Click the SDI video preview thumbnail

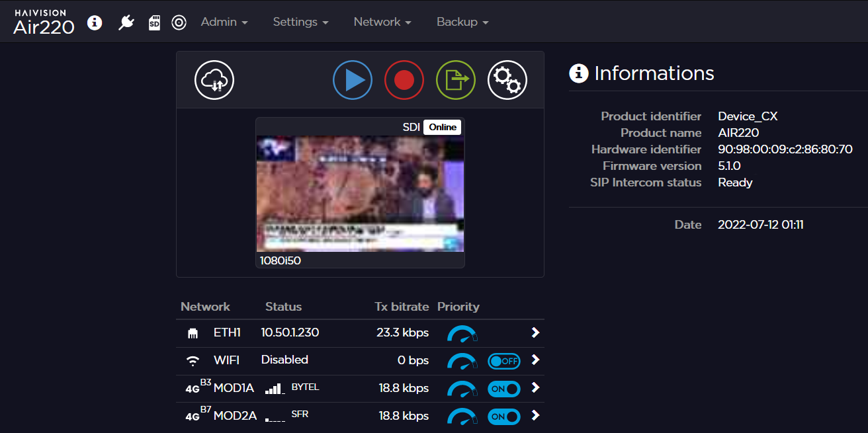[x=360, y=194]
